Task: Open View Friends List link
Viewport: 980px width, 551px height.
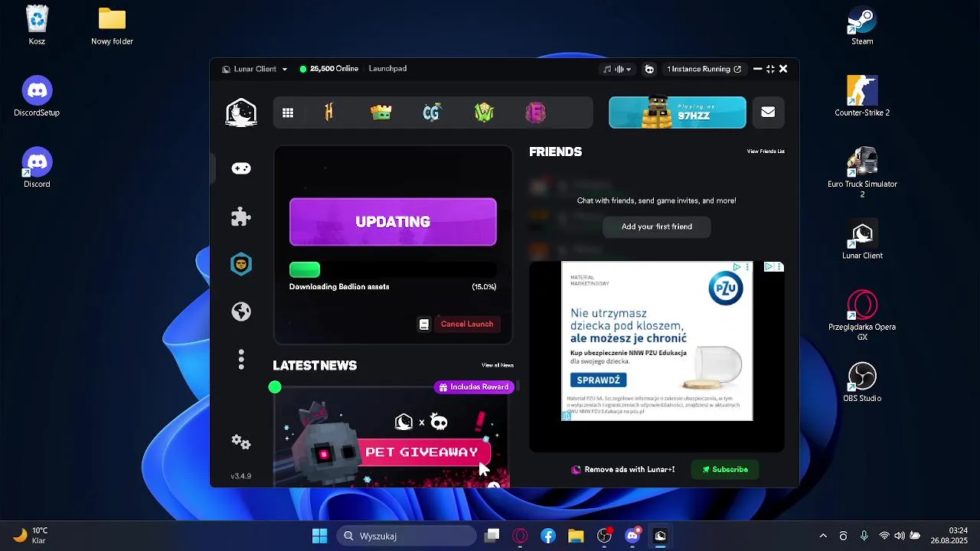Action: [x=766, y=152]
